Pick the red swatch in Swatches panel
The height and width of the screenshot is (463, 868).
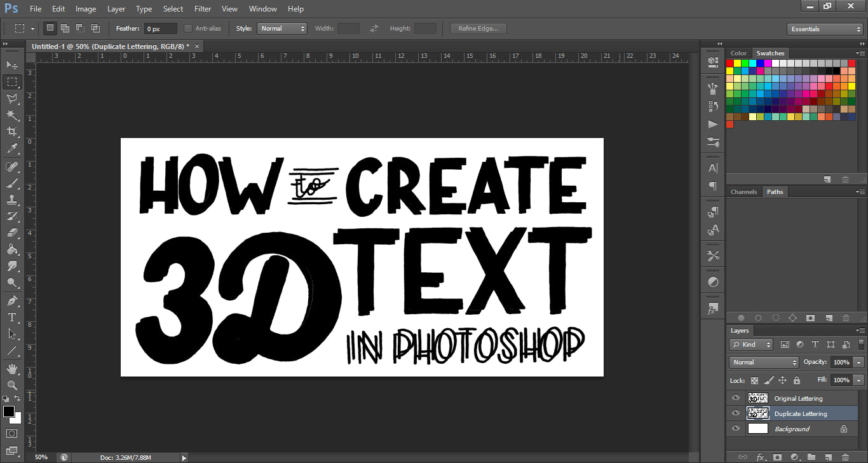(730, 63)
